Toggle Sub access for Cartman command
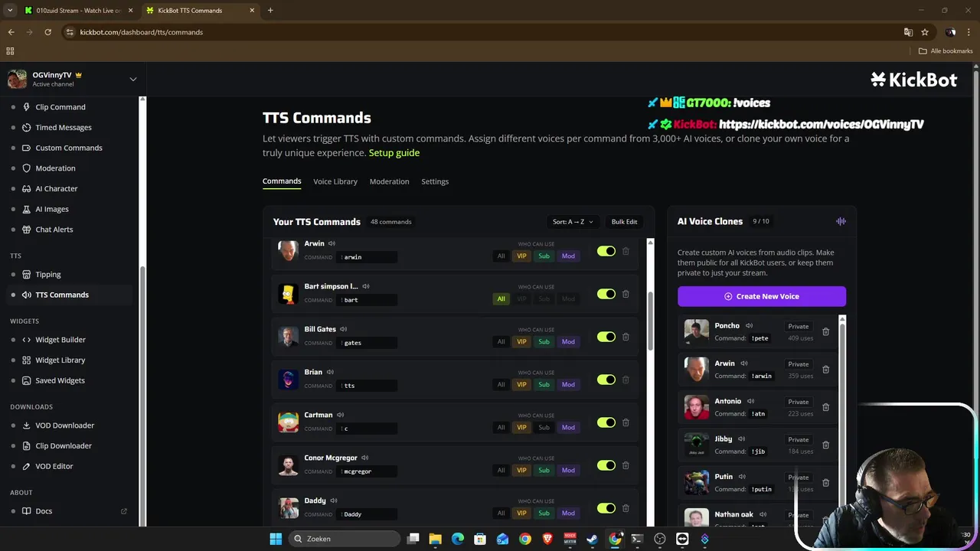This screenshot has height=551, width=980. [544, 428]
